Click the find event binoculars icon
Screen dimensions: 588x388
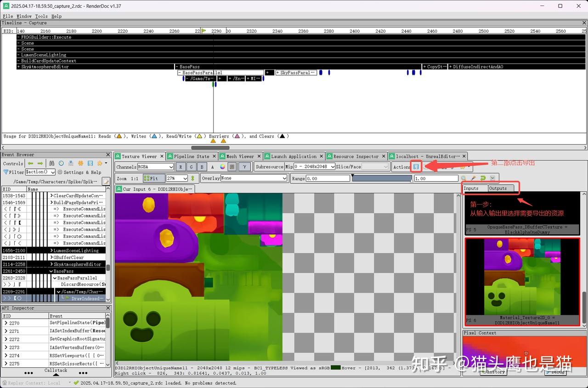(x=52, y=163)
